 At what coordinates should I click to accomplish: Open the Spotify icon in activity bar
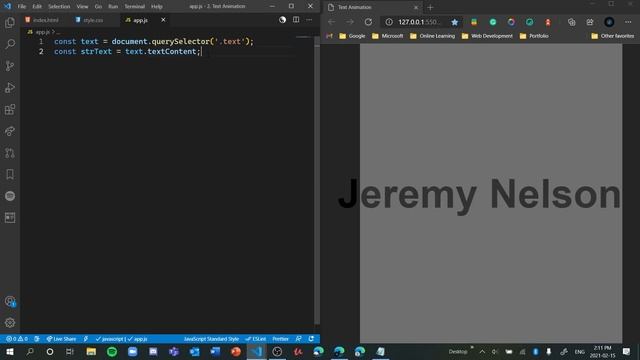point(10,196)
